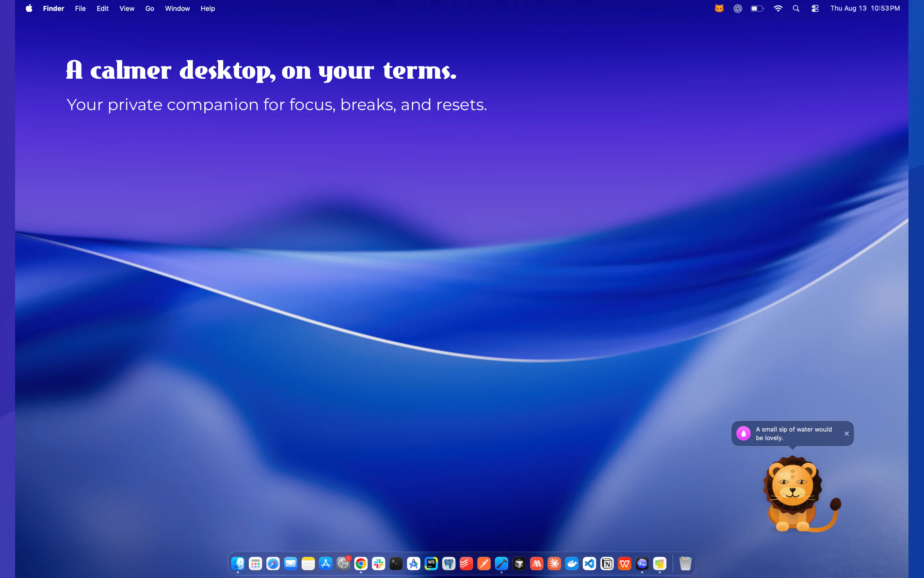Open the Wi-Fi menu
The image size is (924, 578).
(778, 8)
